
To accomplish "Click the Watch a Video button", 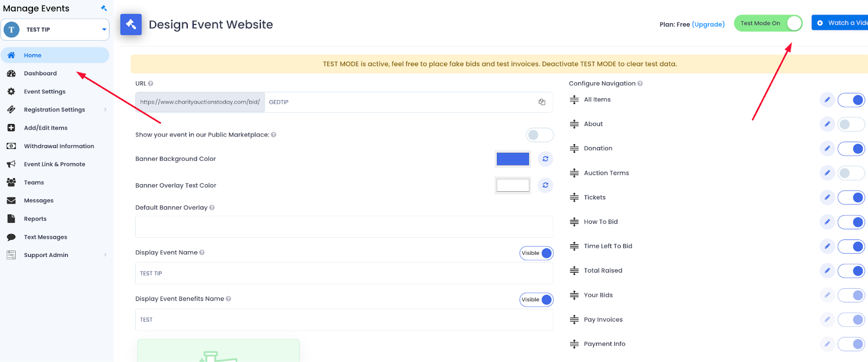I will click(x=840, y=23).
